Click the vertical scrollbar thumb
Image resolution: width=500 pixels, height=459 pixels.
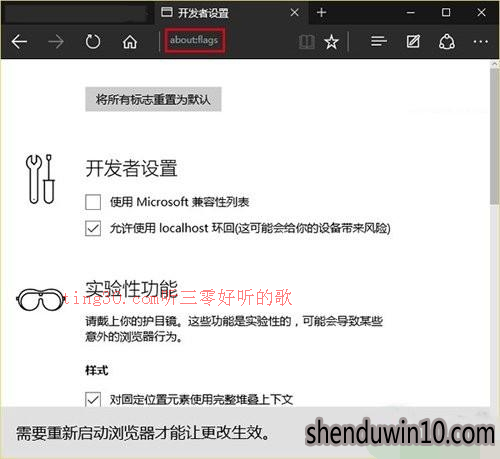495,137
